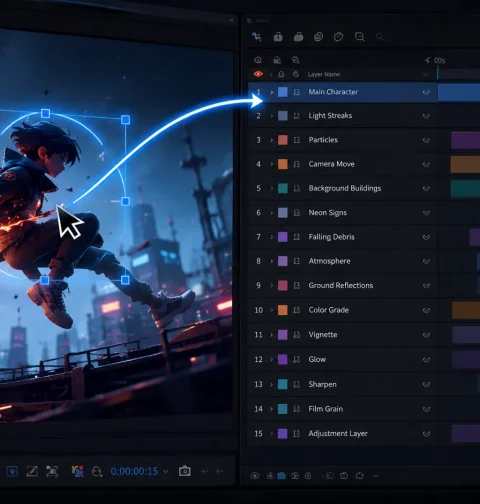Toggle the switch at the right of Falling Debris
The width and height of the screenshot is (480, 504).
pyautogui.click(x=426, y=237)
